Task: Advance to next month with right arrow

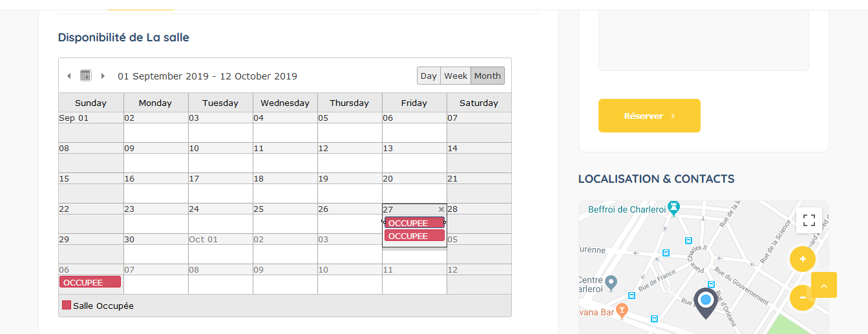Action: 103,76
